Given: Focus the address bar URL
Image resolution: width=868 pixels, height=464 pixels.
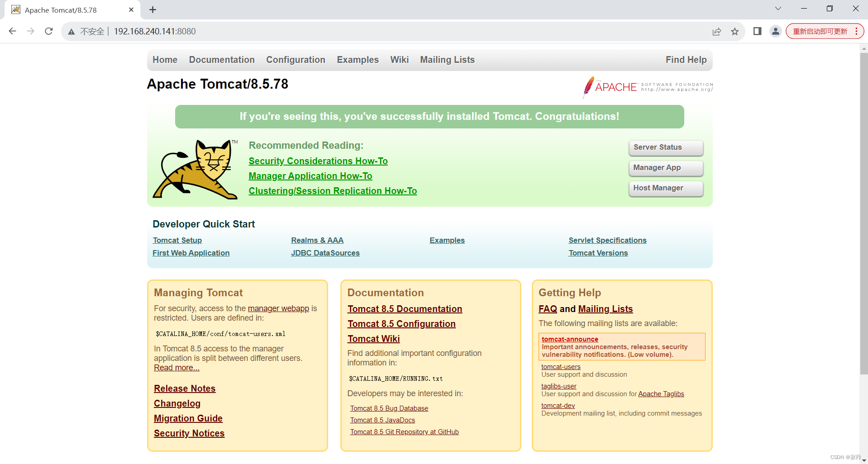Looking at the screenshot, I should click(155, 31).
